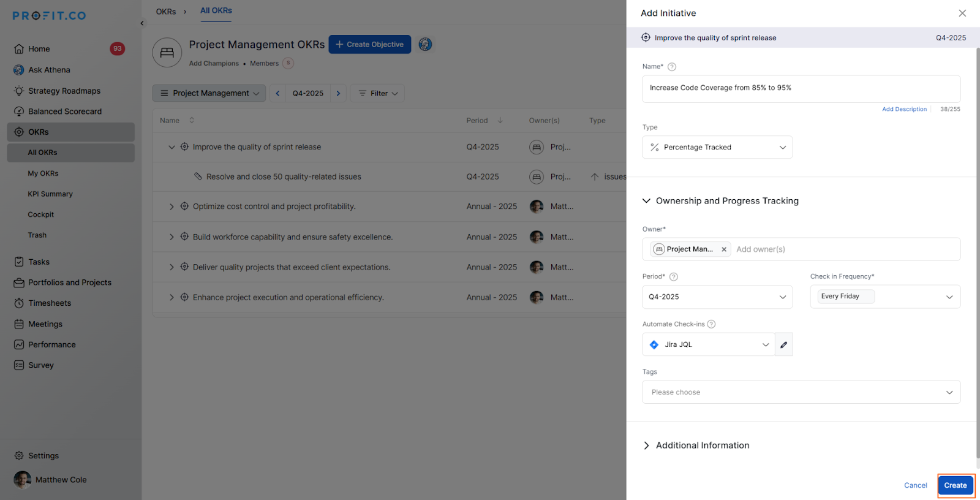Open the Project Management department dropdown
This screenshot has width=980, height=500.
[x=209, y=93]
